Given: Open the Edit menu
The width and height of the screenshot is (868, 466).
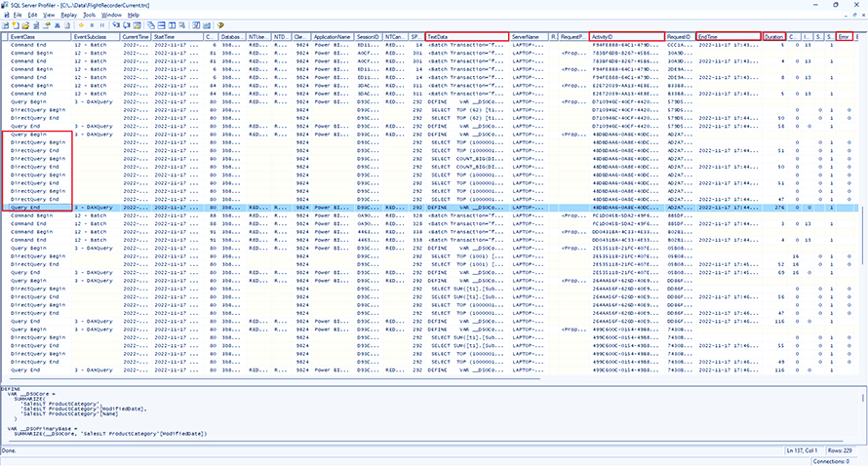Looking at the screenshot, I should pyautogui.click(x=32, y=15).
